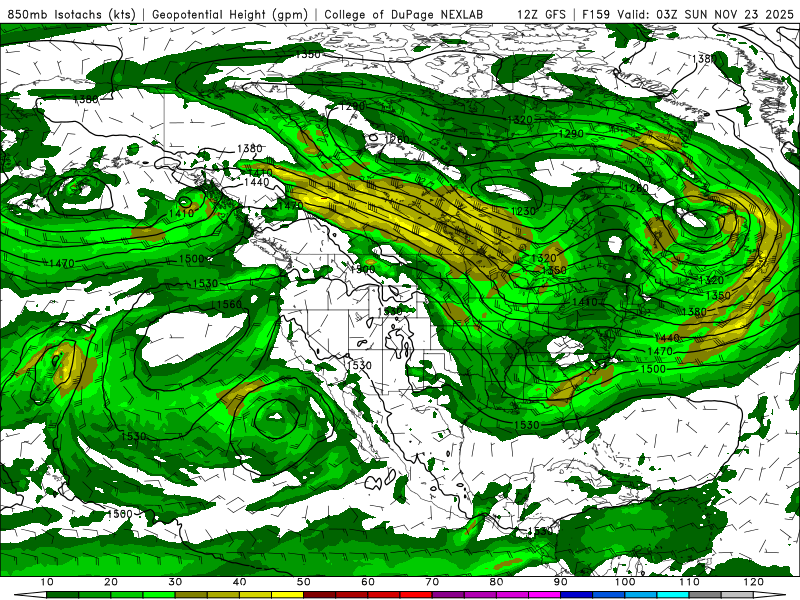Image resolution: width=800 pixels, height=600 pixels.
Task: Click the color scale label "100"
Action: 625,582
